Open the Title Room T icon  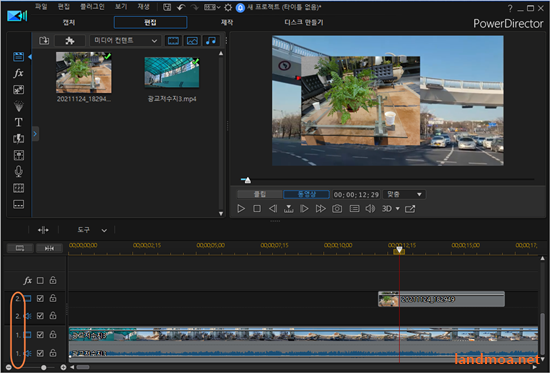click(x=19, y=122)
